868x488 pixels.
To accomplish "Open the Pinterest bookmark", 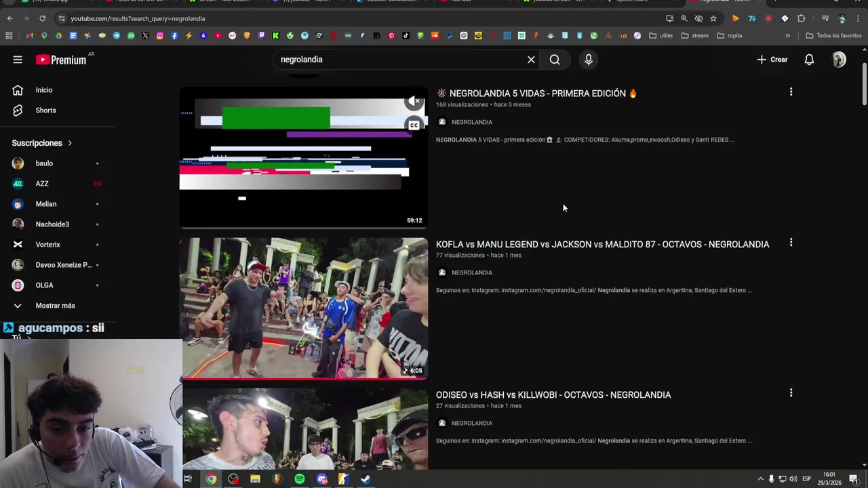I will [x=391, y=35].
